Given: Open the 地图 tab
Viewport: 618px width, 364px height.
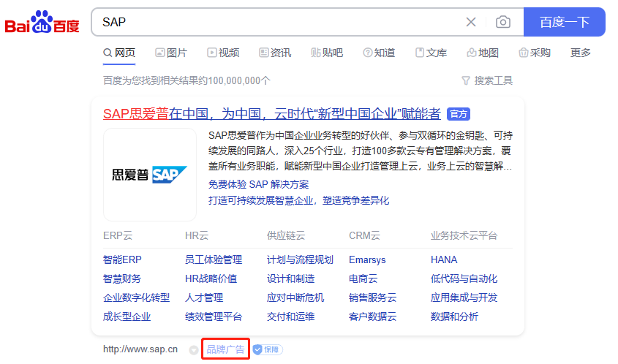Looking at the screenshot, I should tap(483, 53).
